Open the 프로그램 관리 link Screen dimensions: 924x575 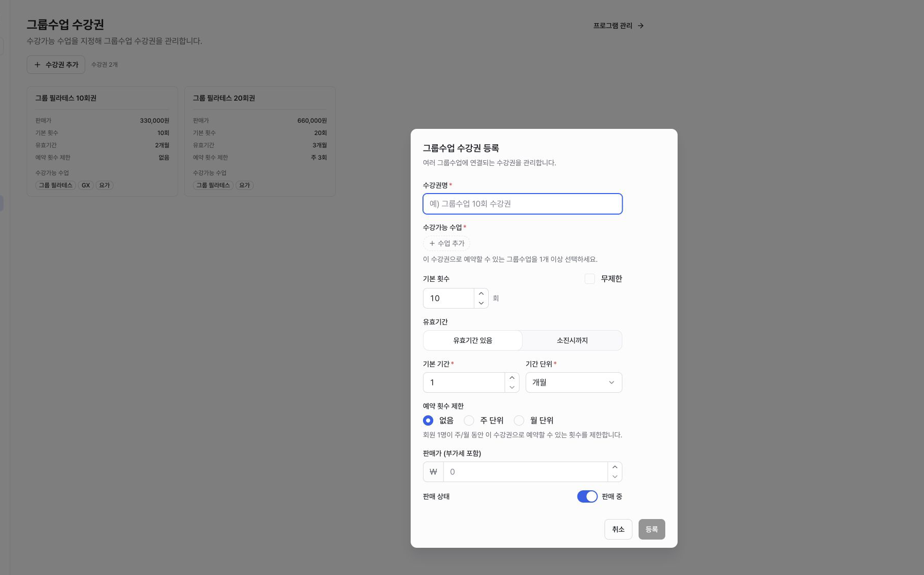619,26
